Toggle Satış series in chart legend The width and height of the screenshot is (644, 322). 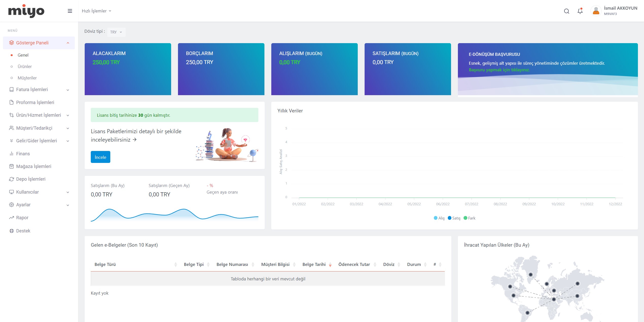click(454, 218)
